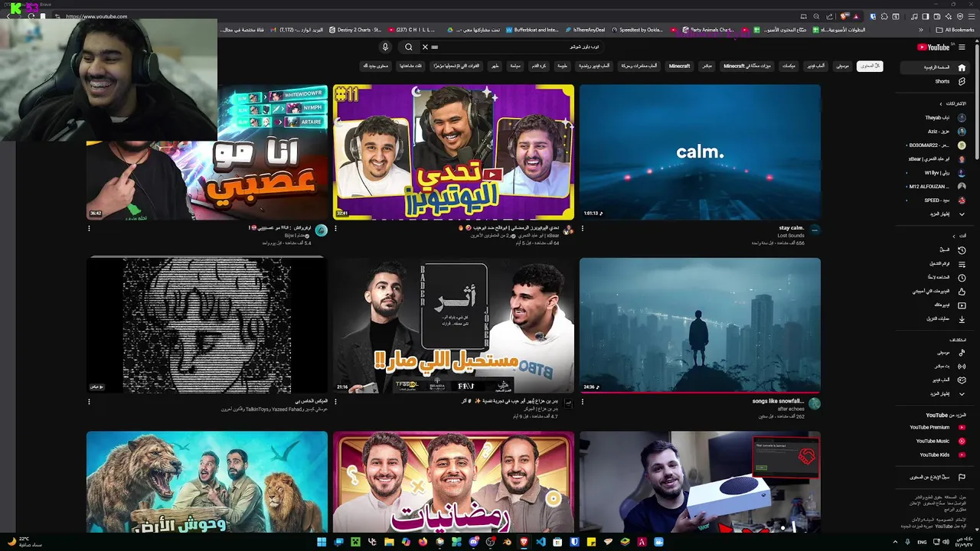Open the browser extensions puzzle icon
The width and height of the screenshot is (980, 551).
click(884, 16)
